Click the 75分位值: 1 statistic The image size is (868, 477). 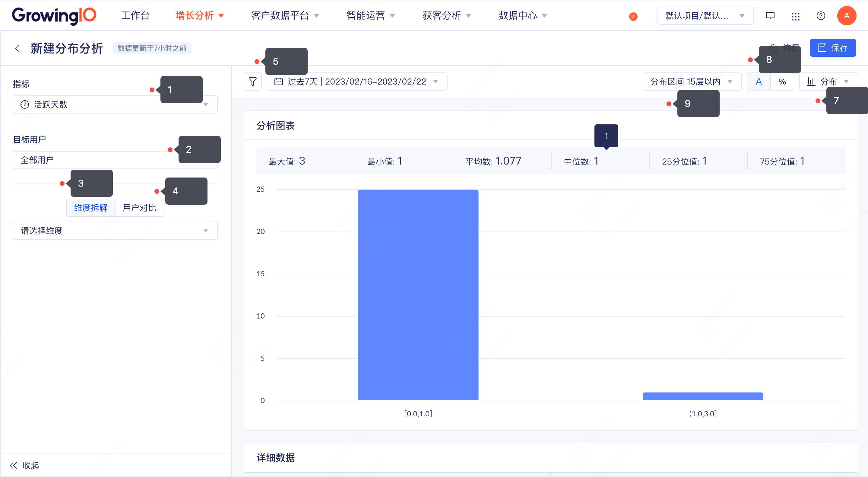click(782, 161)
